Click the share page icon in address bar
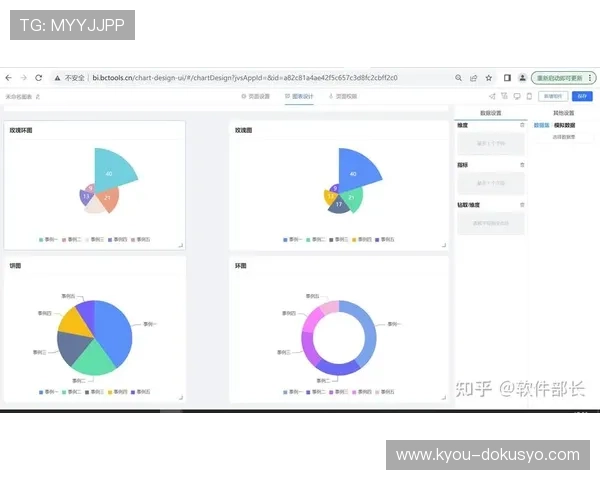600x480 pixels. [474, 78]
